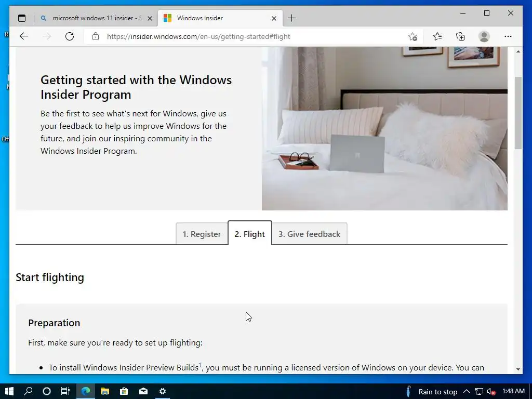
Task: Open taskbar Search
Action: point(28,391)
